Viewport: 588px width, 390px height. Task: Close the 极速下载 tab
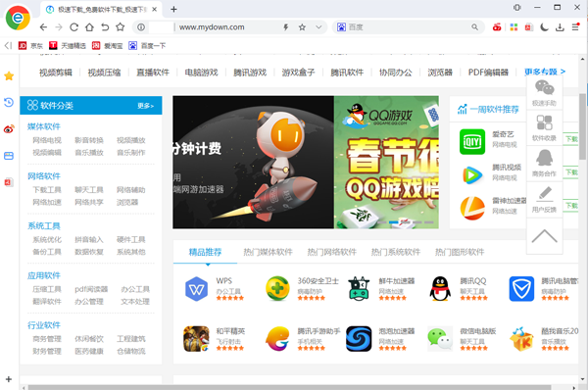(154, 10)
